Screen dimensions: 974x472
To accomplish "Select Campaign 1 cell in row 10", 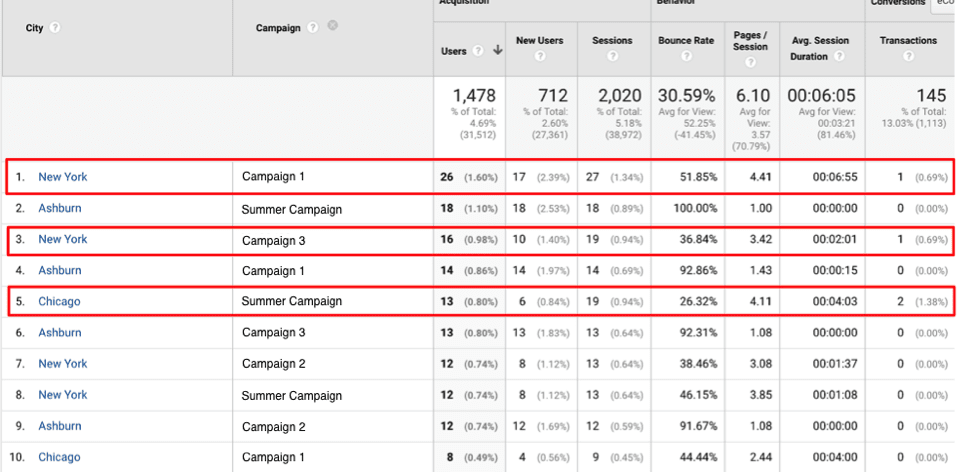I will 273,458.
